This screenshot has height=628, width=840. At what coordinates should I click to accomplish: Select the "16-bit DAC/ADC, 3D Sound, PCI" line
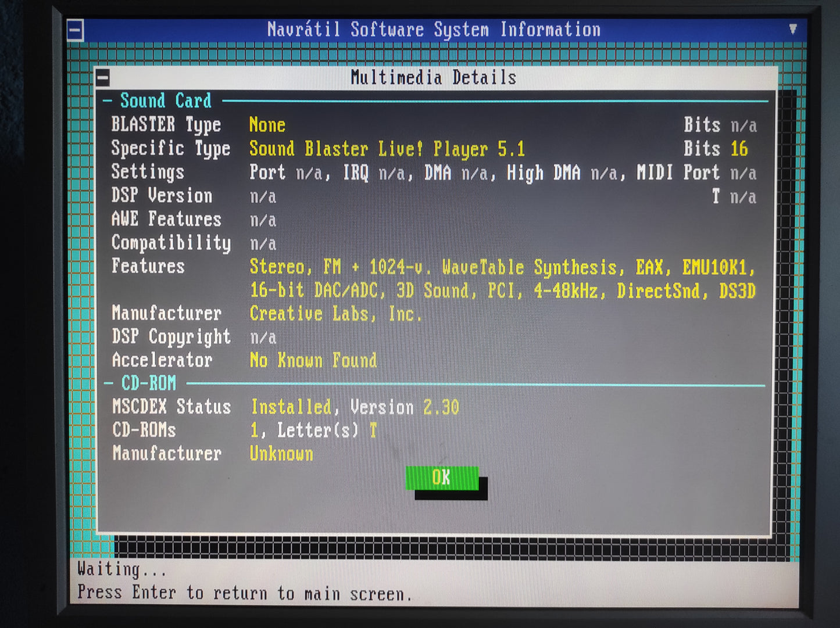pos(502,290)
